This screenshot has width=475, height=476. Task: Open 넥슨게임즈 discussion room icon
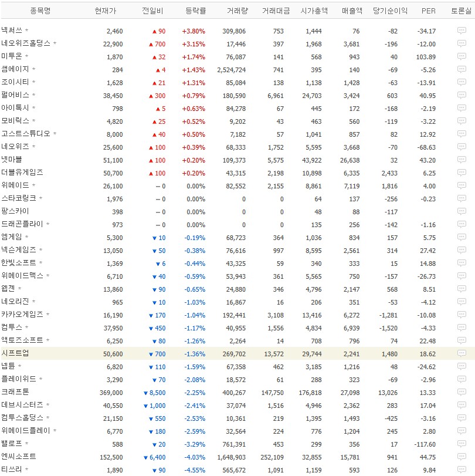(x=462, y=250)
